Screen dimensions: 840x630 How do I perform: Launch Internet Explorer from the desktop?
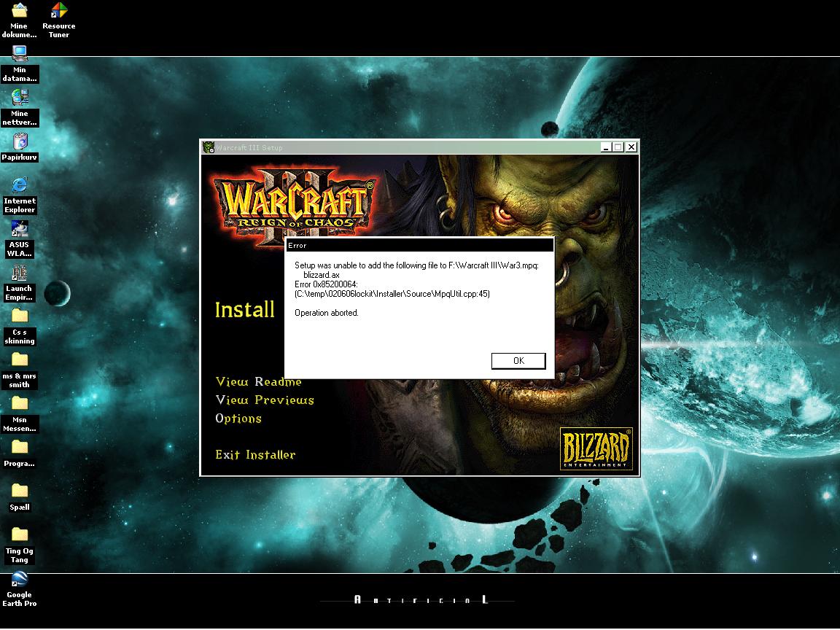[x=20, y=195]
